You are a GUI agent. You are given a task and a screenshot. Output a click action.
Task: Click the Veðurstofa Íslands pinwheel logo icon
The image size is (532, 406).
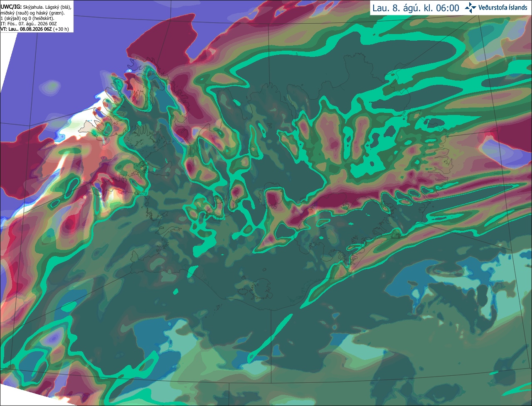click(x=470, y=7)
